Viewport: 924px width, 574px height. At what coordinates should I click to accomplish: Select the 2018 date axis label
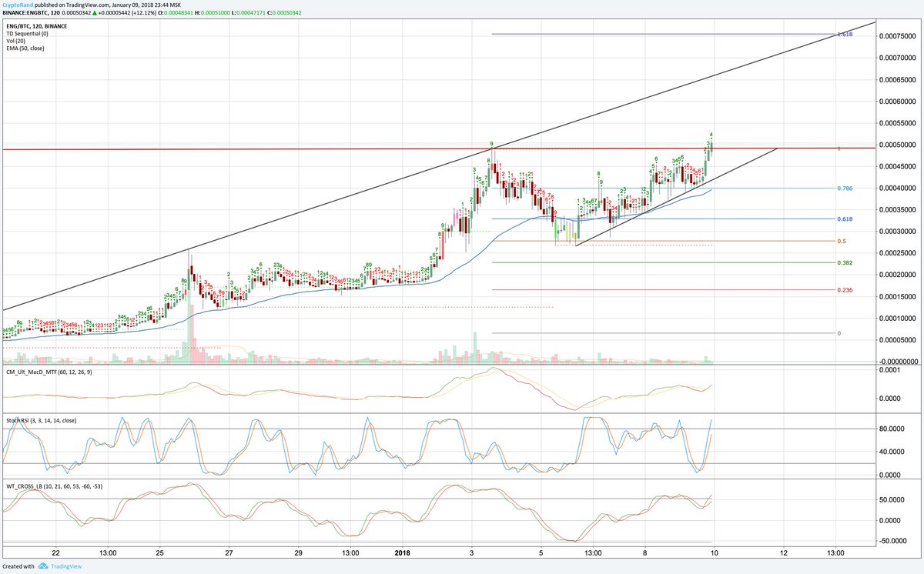coord(404,552)
